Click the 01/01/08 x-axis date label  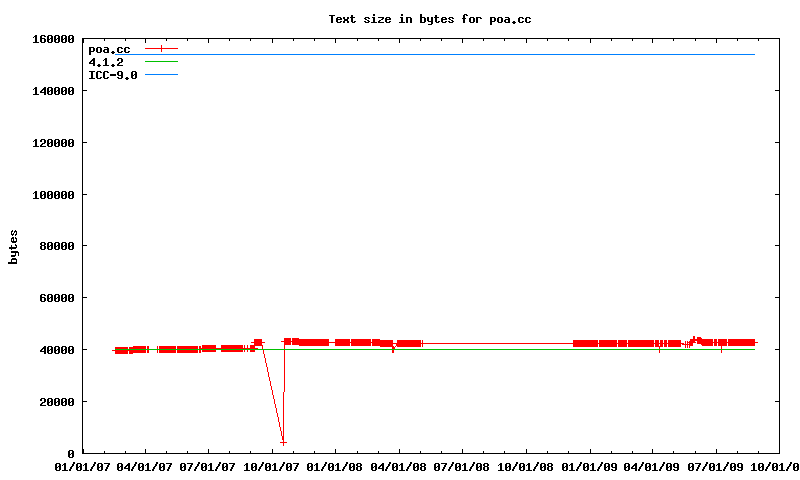point(336,466)
